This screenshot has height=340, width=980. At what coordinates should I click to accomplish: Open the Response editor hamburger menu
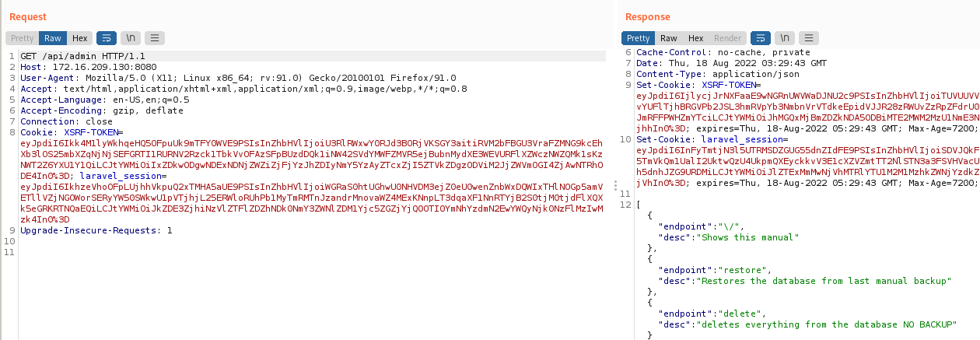(x=809, y=38)
